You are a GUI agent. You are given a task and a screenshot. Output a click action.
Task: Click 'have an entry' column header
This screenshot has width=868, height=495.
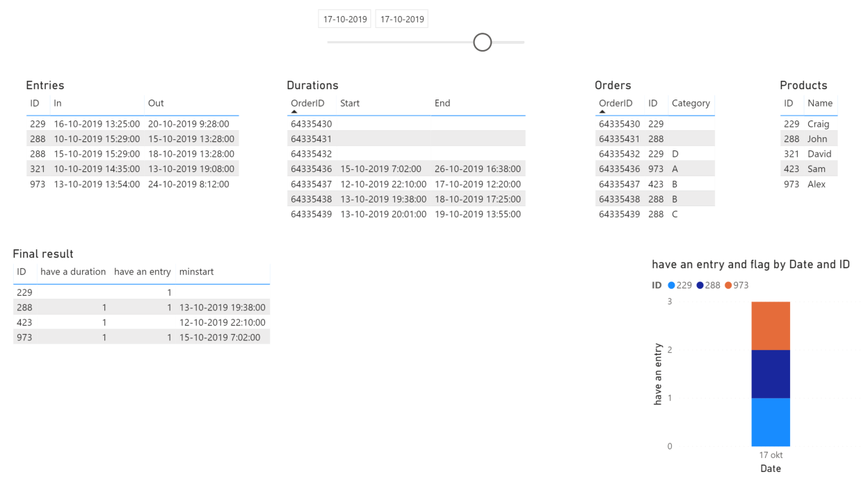click(143, 272)
